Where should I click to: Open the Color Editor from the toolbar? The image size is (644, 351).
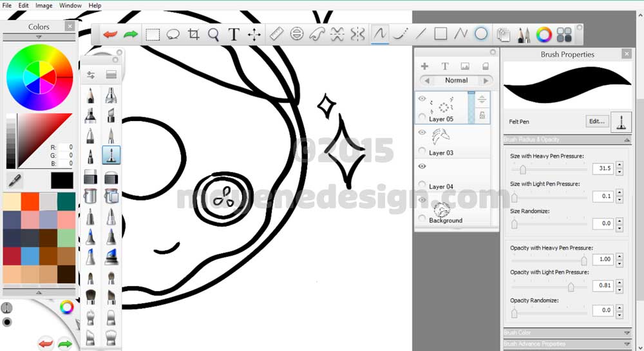coord(544,35)
